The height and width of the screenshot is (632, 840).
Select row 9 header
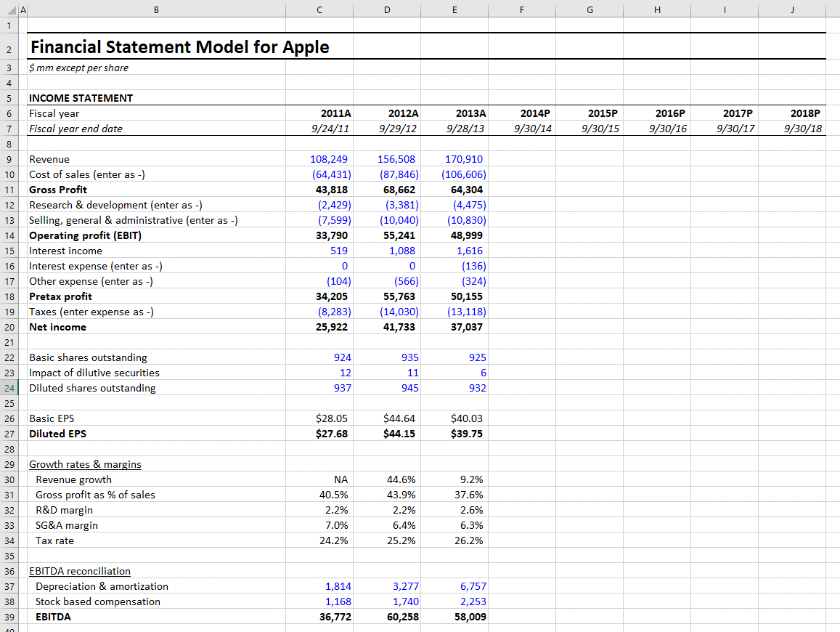point(9,159)
